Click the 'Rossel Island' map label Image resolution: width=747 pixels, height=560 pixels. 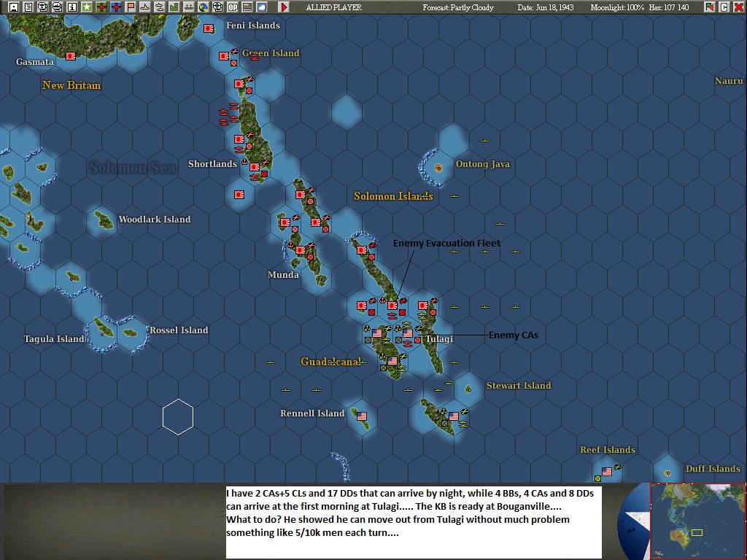179,330
